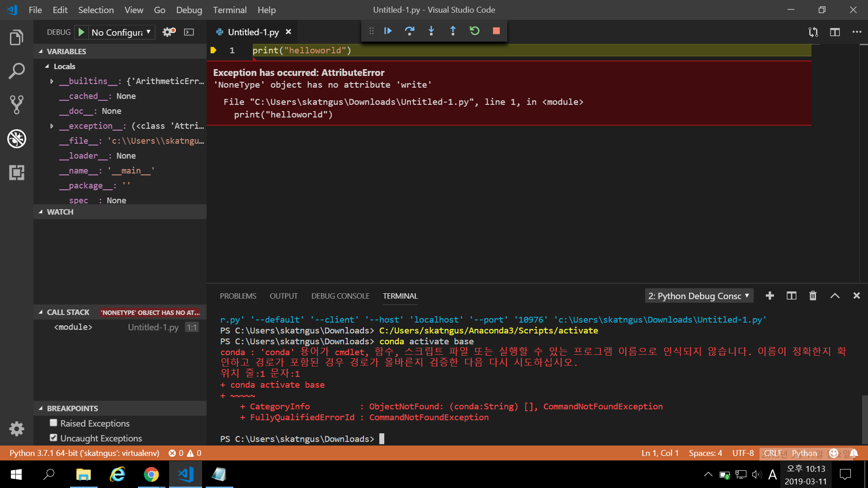Kill terminal with trash icon

813,296
